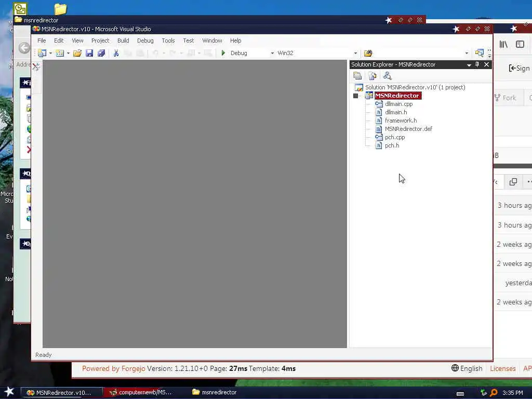Open the Find combo box dropdown arrow
The height and width of the screenshot is (399, 532).
tap(467, 53)
